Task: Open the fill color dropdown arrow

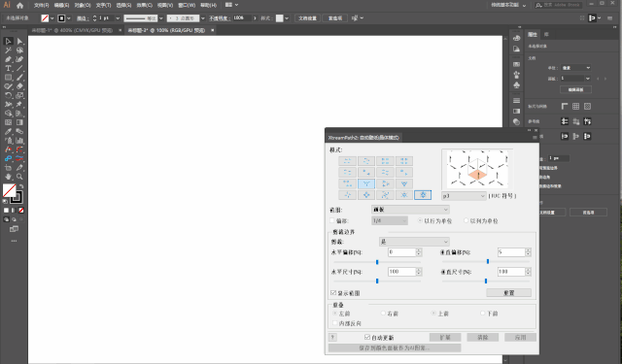Action: [52, 18]
